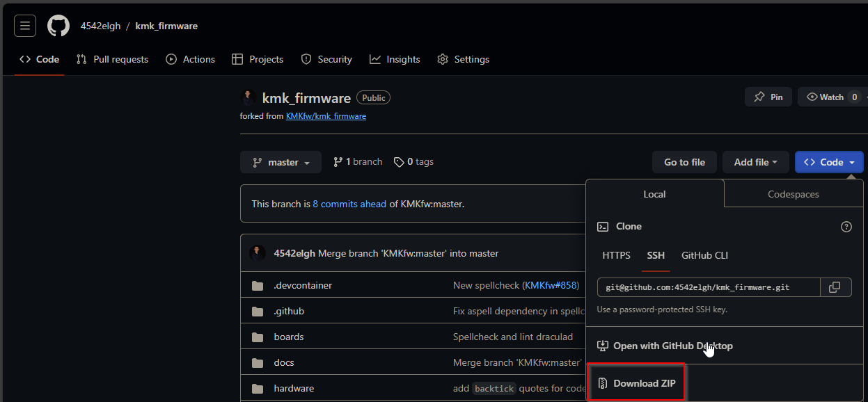The image size is (868, 402).
Task: Expand the master branch dropdown
Action: tap(281, 162)
